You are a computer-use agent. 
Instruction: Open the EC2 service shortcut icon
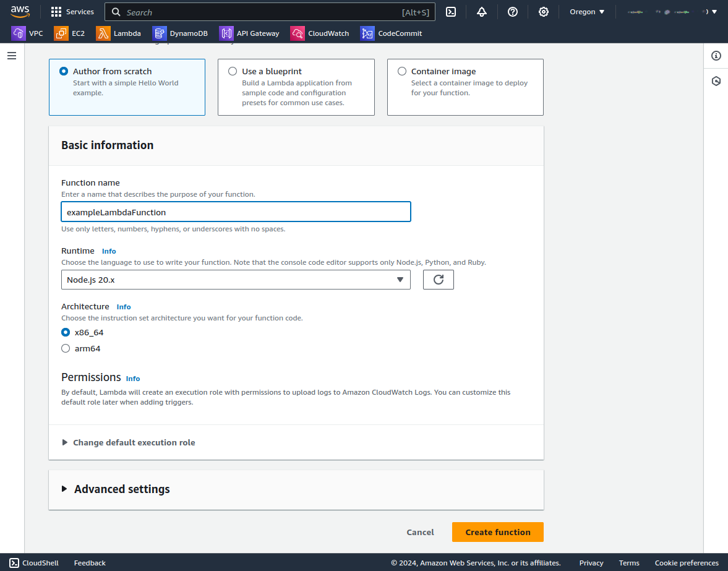(61, 33)
